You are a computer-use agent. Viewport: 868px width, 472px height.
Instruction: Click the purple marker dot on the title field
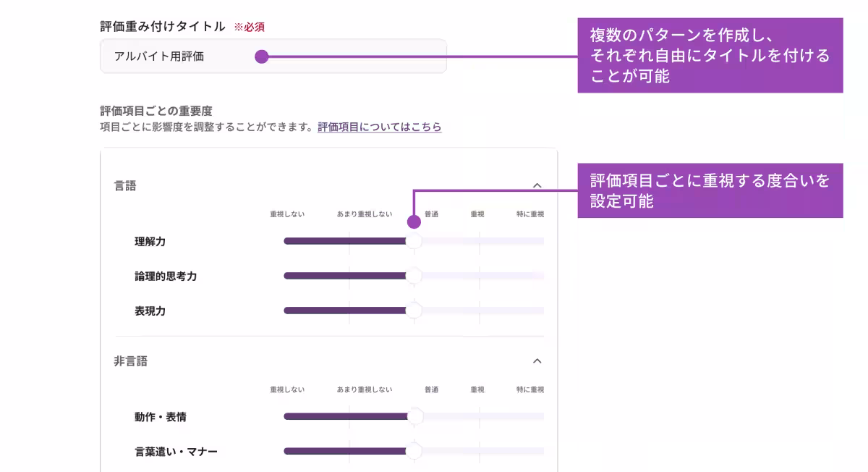[262, 56]
